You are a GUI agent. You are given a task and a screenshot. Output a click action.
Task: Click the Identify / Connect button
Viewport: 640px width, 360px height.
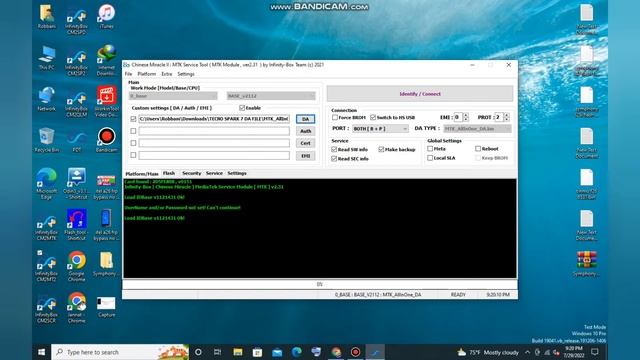pyautogui.click(x=420, y=94)
